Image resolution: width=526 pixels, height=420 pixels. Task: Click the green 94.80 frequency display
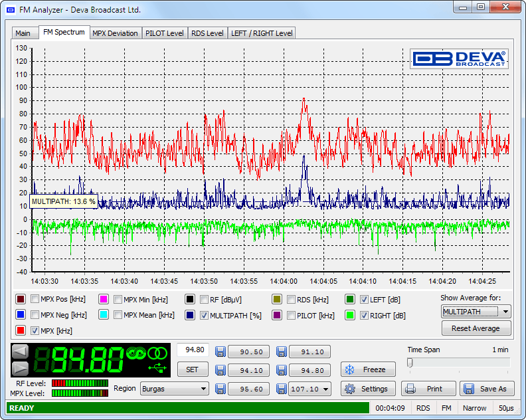(x=80, y=360)
